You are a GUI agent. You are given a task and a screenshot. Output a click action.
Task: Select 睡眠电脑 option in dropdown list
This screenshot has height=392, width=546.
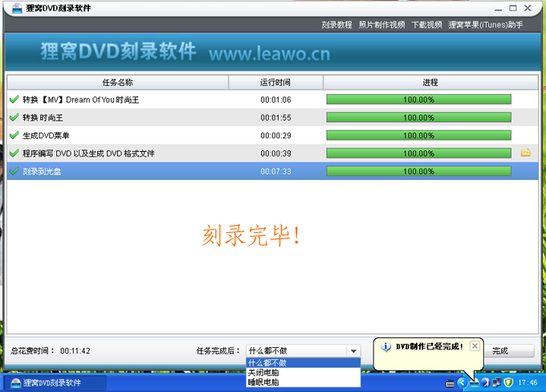[x=303, y=382]
